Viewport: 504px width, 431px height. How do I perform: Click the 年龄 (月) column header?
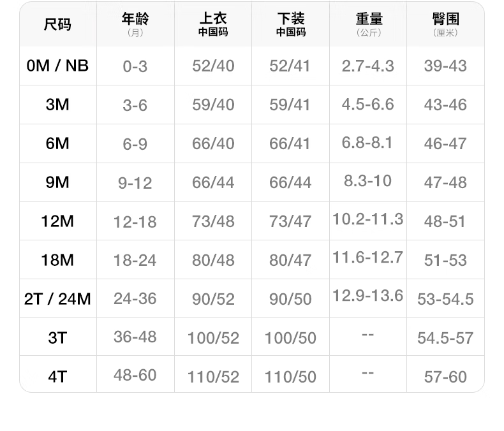[x=135, y=24]
